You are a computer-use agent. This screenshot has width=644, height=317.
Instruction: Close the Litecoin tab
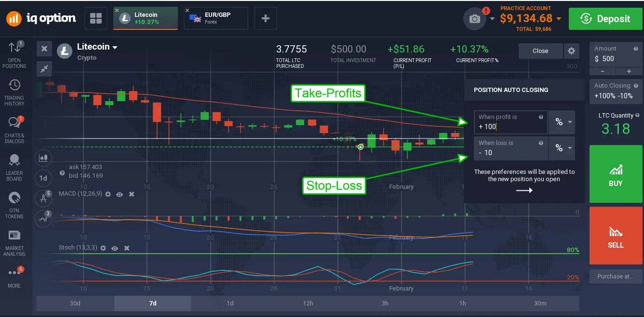click(117, 10)
